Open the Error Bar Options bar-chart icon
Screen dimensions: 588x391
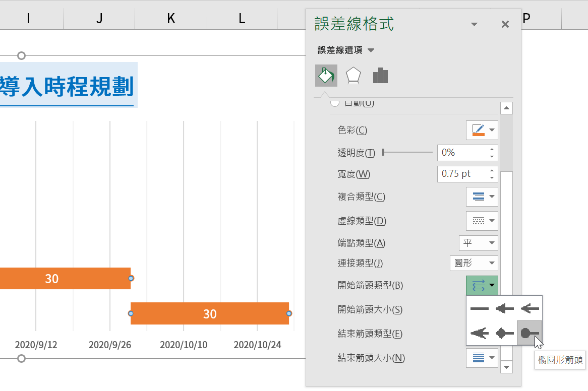(380, 76)
